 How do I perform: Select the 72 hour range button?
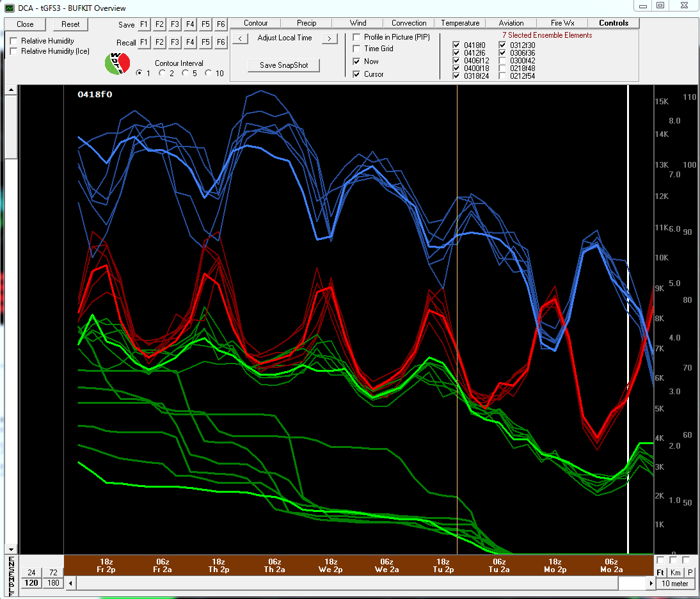pyautogui.click(x=54, y=572)
